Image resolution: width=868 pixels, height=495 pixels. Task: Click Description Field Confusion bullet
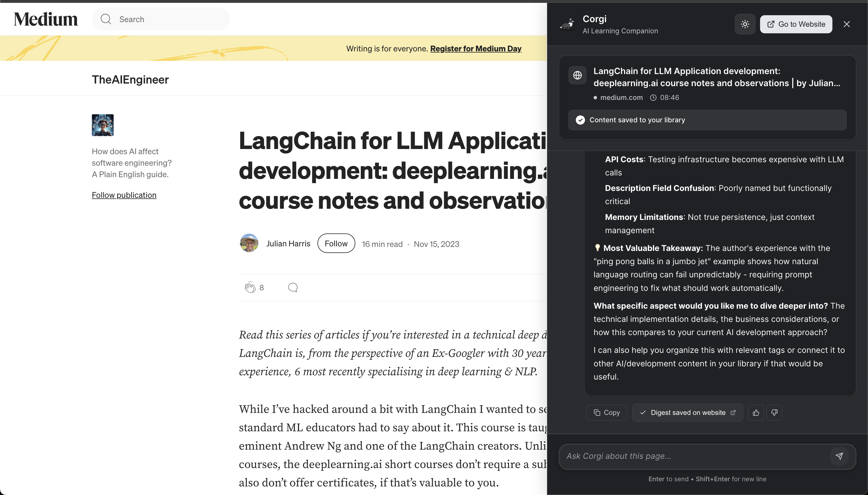(x=718, y=194)
